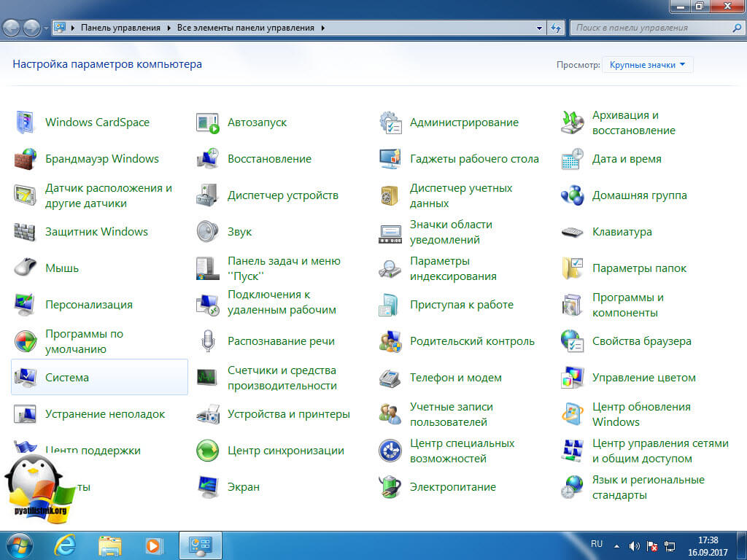This screenshot has height=560, width=747.
Task: Click Все элементы панели управления breadcrumb
Action: click(x=245, y=28)
